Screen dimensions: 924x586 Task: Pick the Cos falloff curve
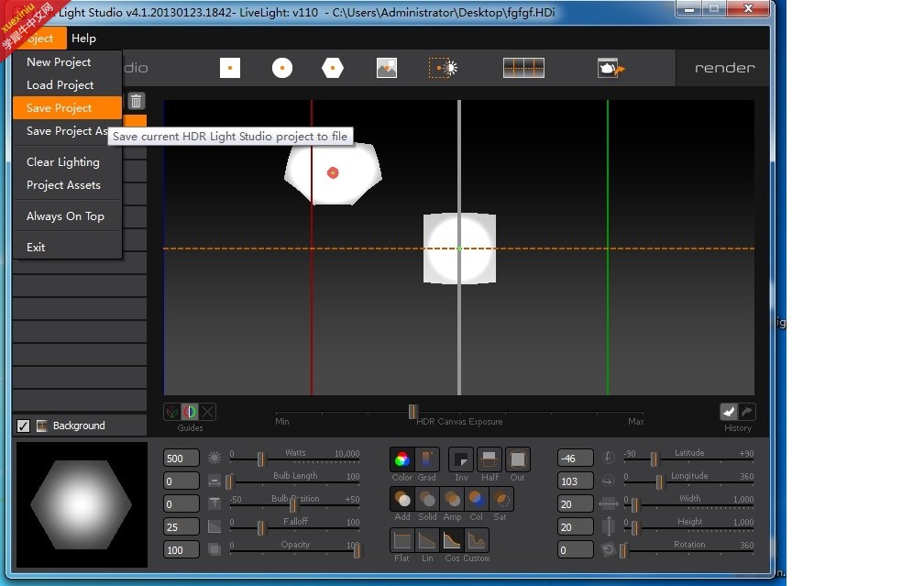tap(451, 540)
